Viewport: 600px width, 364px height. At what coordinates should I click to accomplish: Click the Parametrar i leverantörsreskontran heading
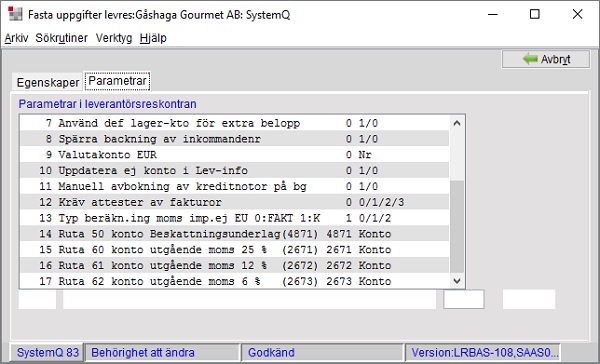point(108,104)
